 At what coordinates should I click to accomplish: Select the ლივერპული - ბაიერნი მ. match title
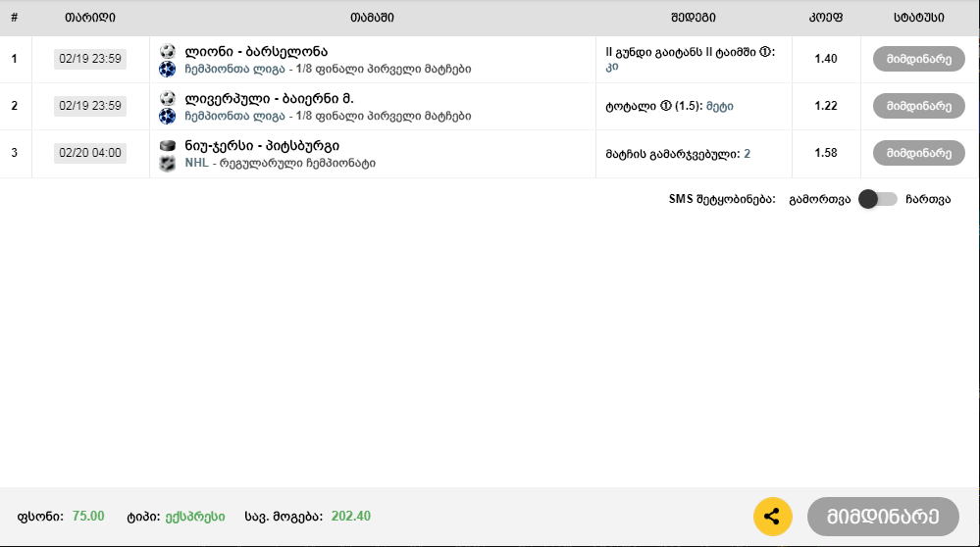point(269,99)
